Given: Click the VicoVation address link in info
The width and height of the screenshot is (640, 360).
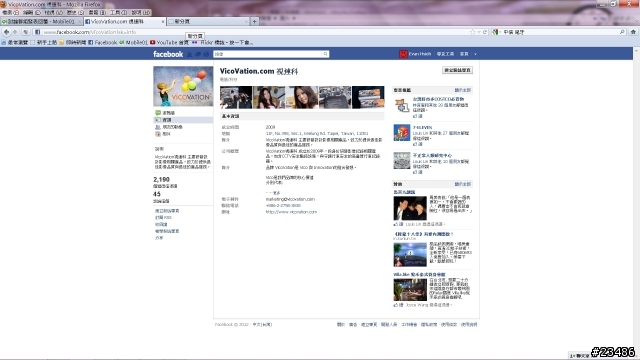Looking at the screenshot, I should pos(317,133).
